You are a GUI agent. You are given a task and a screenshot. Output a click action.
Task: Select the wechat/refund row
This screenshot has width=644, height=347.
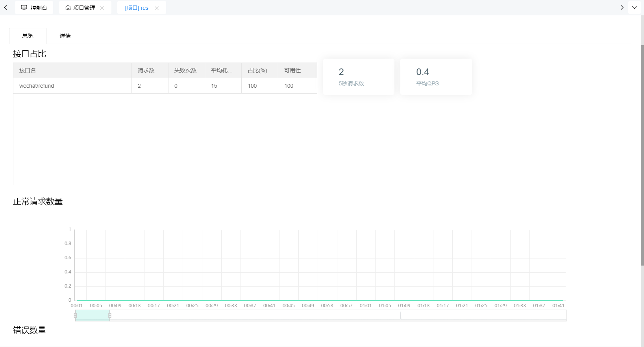pyautogui.click(x=165, y=86)
